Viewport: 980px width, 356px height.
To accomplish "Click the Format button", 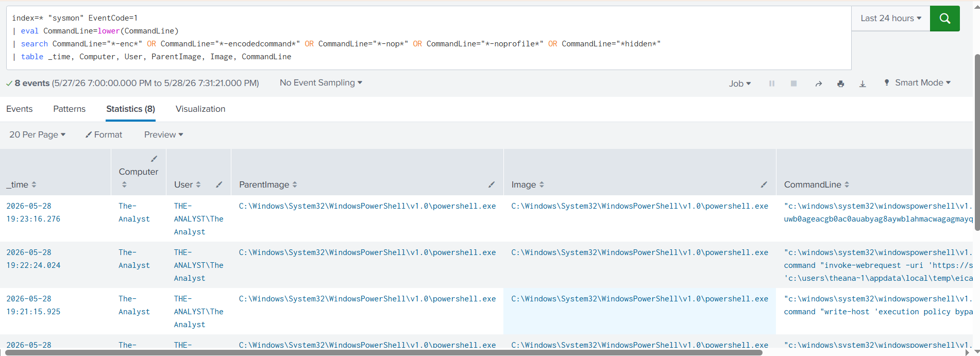I will [104, 134].
